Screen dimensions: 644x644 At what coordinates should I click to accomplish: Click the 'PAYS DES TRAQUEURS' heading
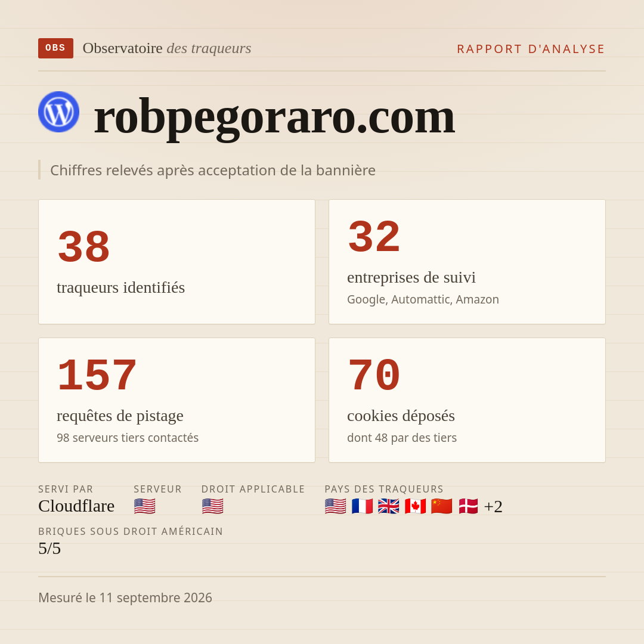click(x=384, y=489)
